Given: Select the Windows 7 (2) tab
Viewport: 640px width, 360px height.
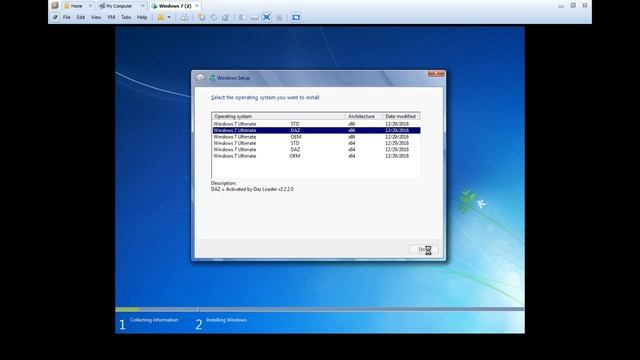Looking at the screenshot, I should (x=175, y=6).
